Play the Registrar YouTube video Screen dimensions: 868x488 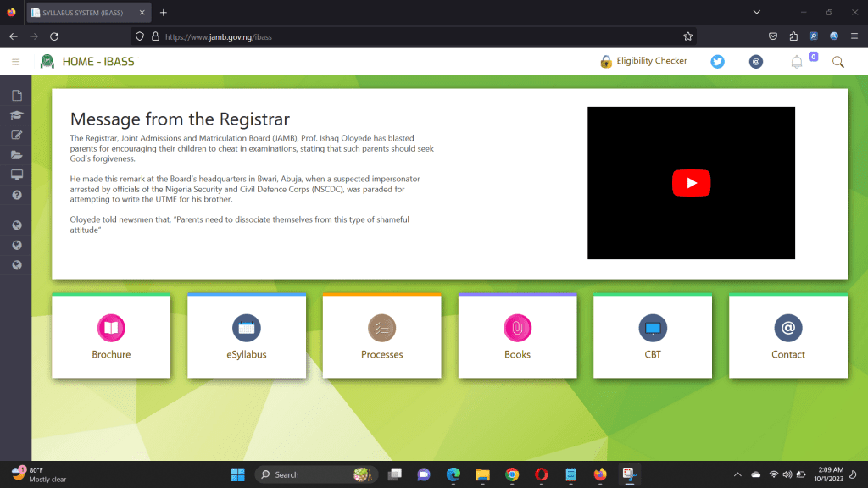tap(691, 183)
